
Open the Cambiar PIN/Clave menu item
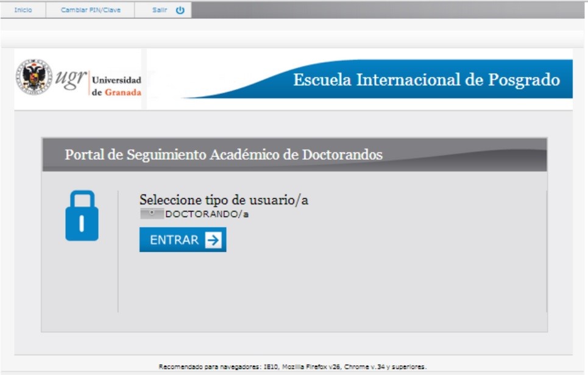point(90,10)
